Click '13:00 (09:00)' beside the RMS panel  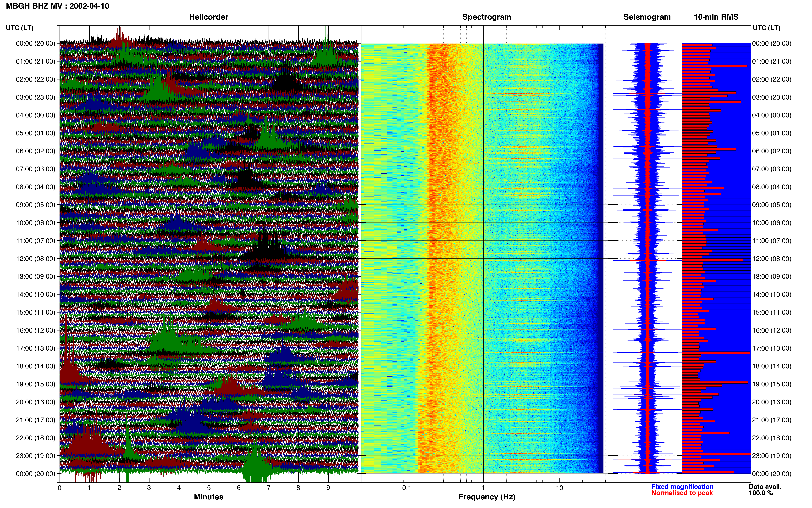point(772,277)
